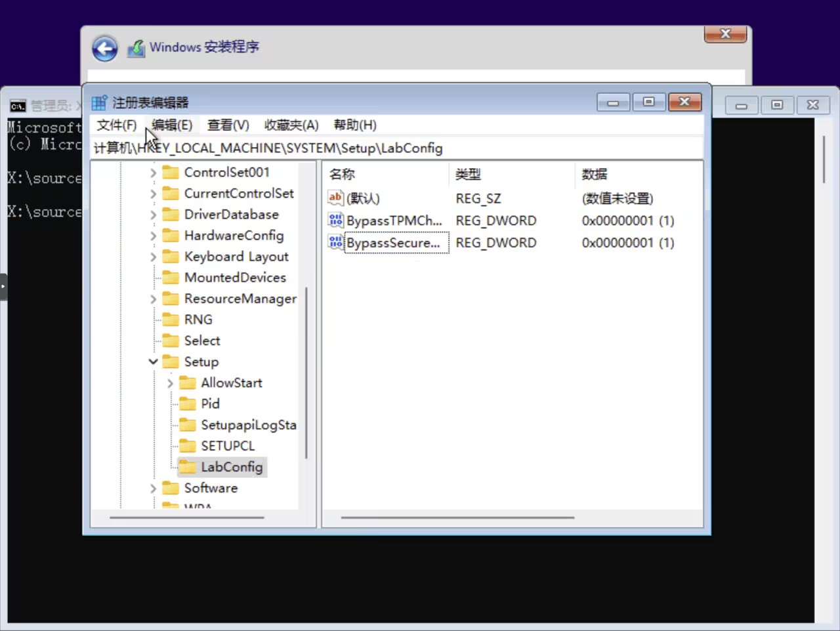Open the 文件(F) menu
Screen dimensions: 840x631
point(116,125)
